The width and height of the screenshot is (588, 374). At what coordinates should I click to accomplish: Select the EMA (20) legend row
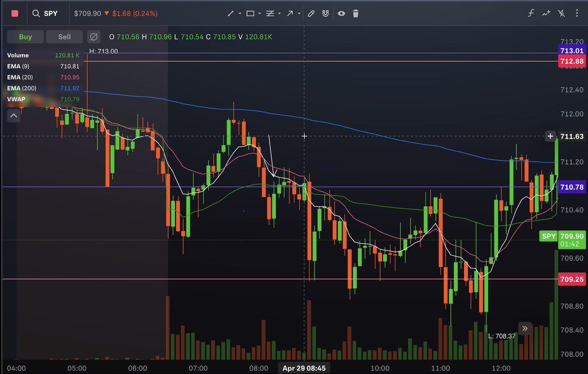43,77
